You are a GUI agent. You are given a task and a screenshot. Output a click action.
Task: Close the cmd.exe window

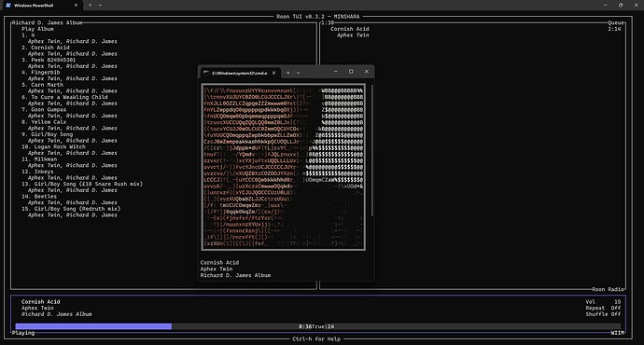[367, 72]
